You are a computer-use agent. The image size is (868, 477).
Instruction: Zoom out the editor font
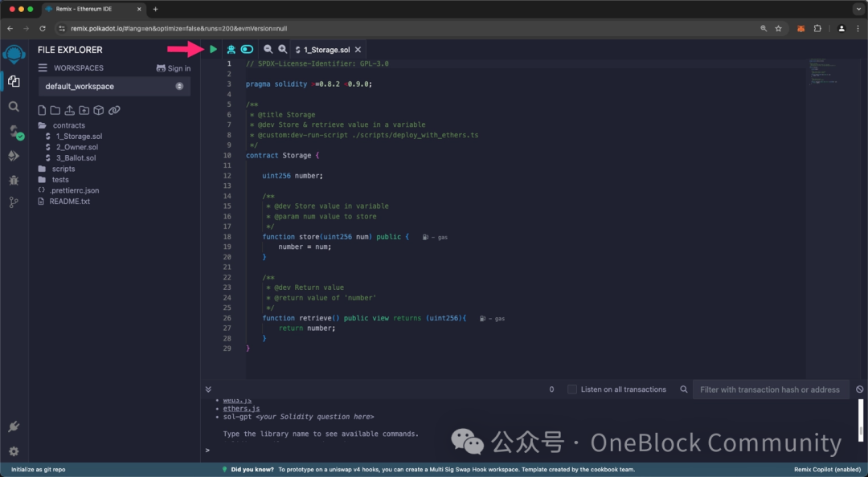(x=268, y=49)
